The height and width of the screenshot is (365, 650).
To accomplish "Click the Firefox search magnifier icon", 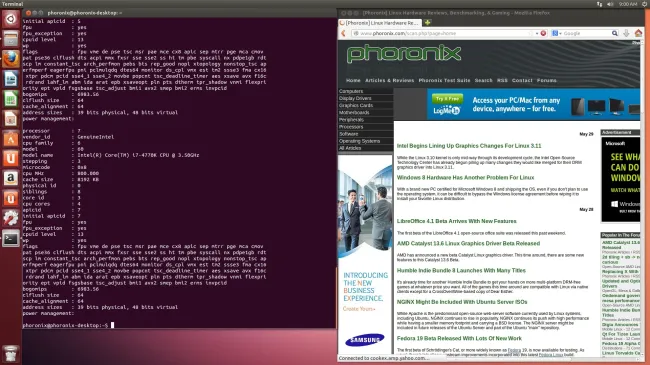I will point(615,33).
